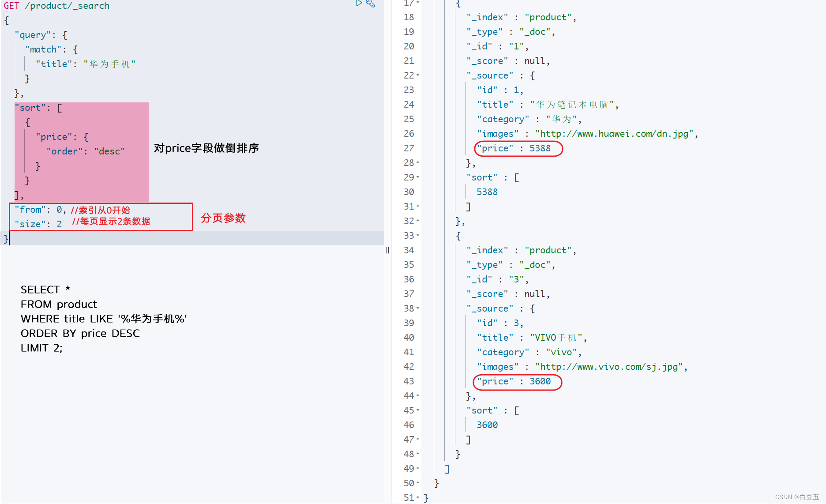The height and width of the screenshot is (504, 826).
Task: Click the "sort": [ line in request
Action: click(38, 108)
